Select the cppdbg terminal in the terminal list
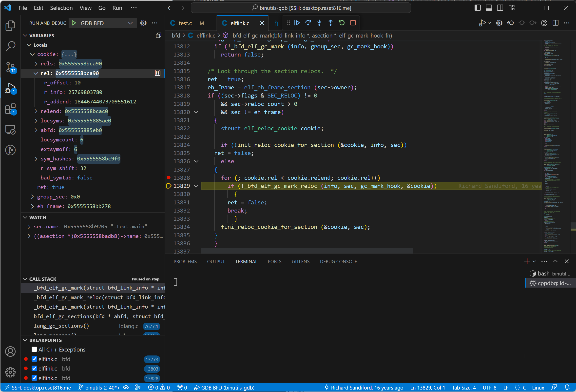 [x=550, y=283]
